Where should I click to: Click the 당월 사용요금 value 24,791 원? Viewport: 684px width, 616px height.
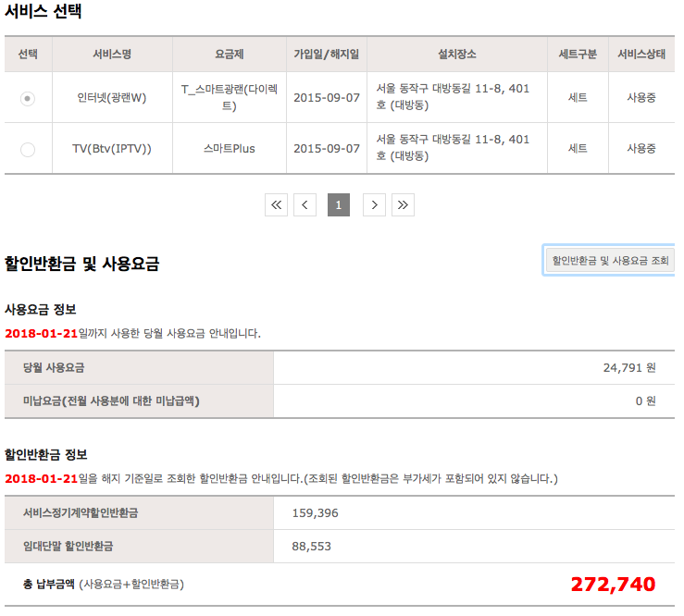629,368
